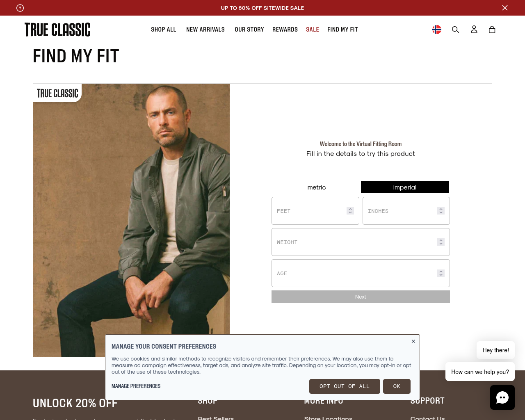Dismiss the sitewide sale banner
The height and width of the screenshot is (420, 525).
(505, 8)
